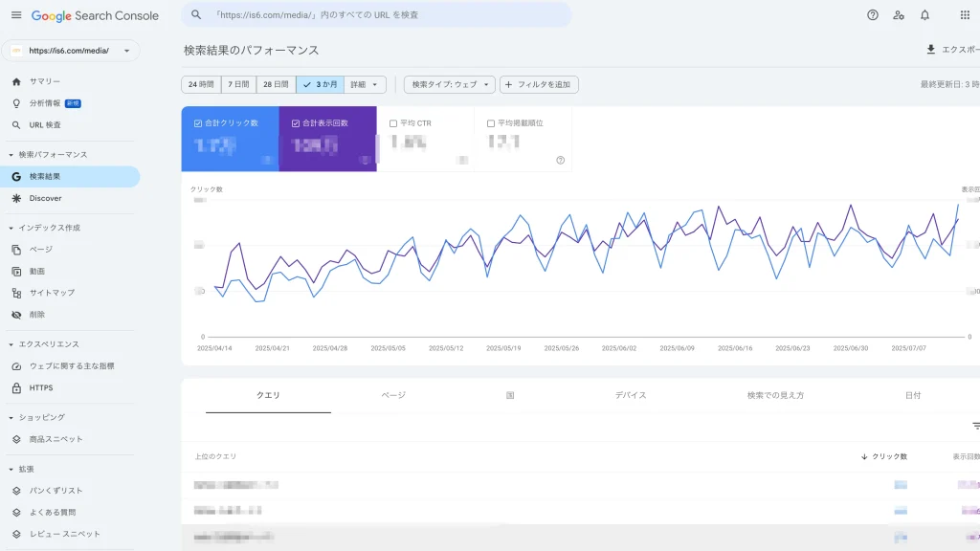Click the layers icon beside 商品スニペット
Viewport: 980px width, 551px height.
click(16, 439)
